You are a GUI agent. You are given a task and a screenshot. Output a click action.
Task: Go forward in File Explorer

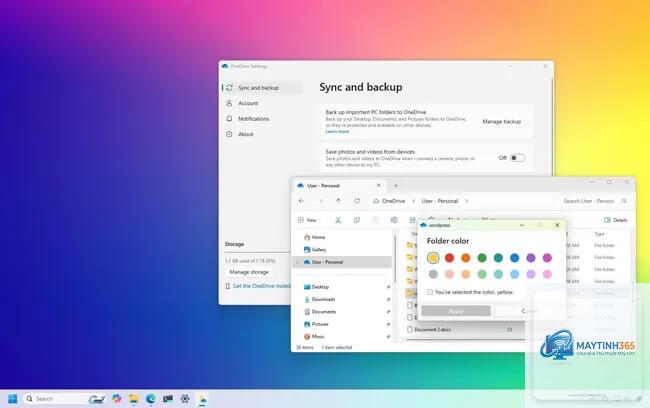pyautogui.click(x=320, y=201)
